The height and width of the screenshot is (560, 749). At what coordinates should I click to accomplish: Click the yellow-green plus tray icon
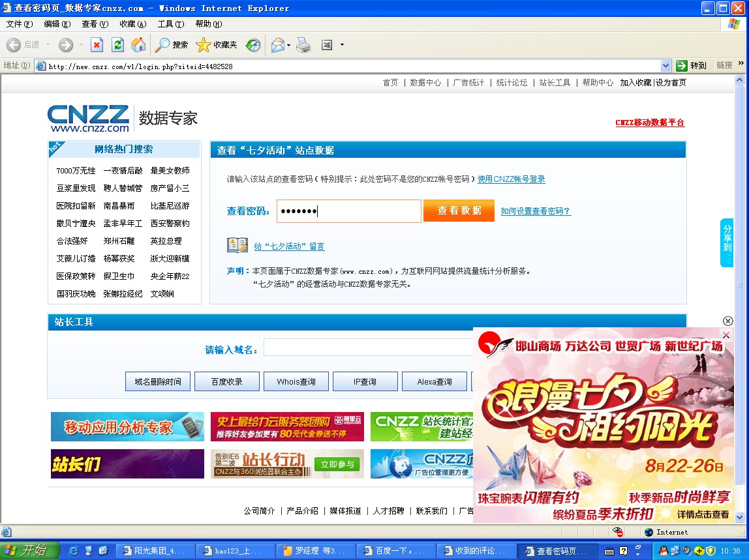(x=699, y=551)
